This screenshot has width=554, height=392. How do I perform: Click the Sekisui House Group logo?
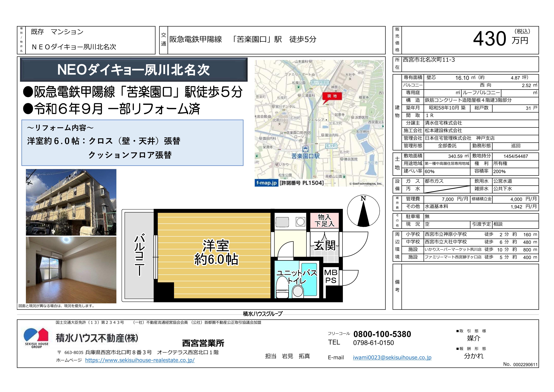36,338
